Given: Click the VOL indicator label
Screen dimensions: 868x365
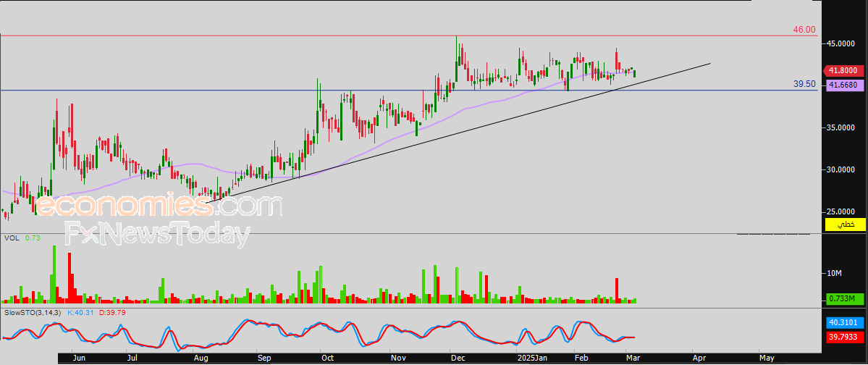Looking at the screenshot, I should tap(11, 238).
